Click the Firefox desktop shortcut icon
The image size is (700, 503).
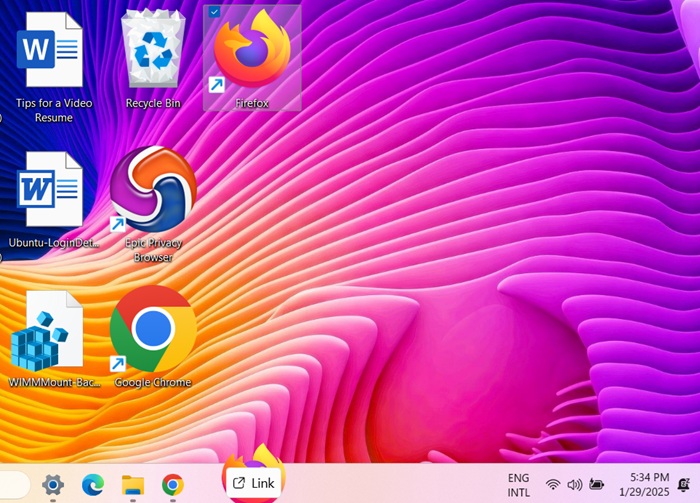pos(252,48)
